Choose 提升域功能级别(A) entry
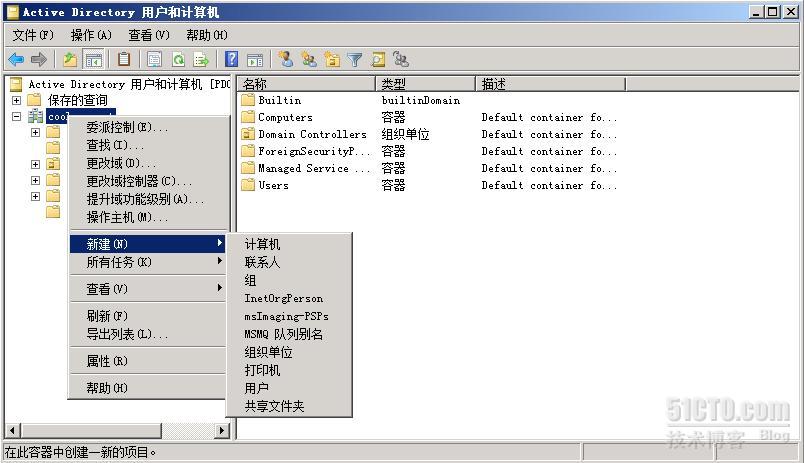 click(x=148, y=199)
